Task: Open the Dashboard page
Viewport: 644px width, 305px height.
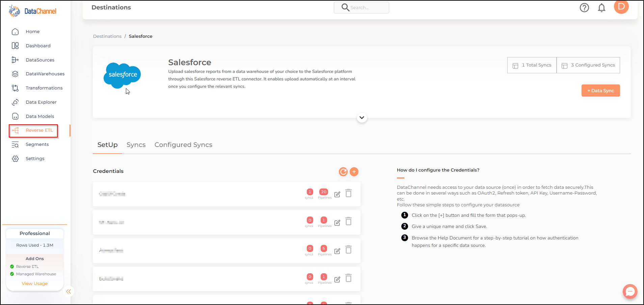Action: (38, 46)
